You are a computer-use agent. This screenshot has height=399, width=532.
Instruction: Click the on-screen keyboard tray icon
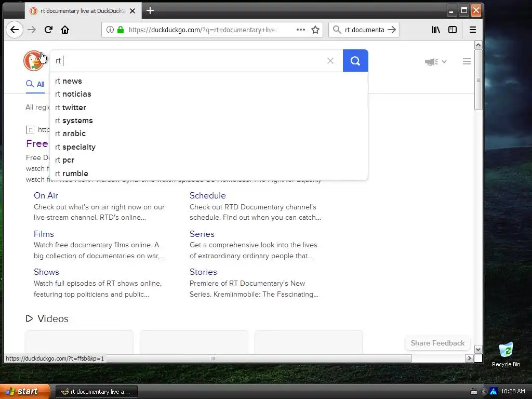click(x=474, y=392)
